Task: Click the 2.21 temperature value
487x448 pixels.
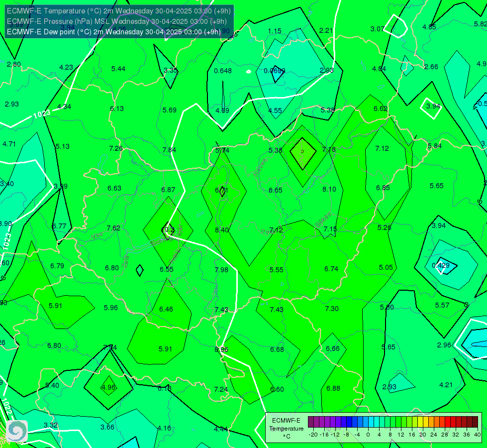Action: pyautogui.click(x=326, y=30)
